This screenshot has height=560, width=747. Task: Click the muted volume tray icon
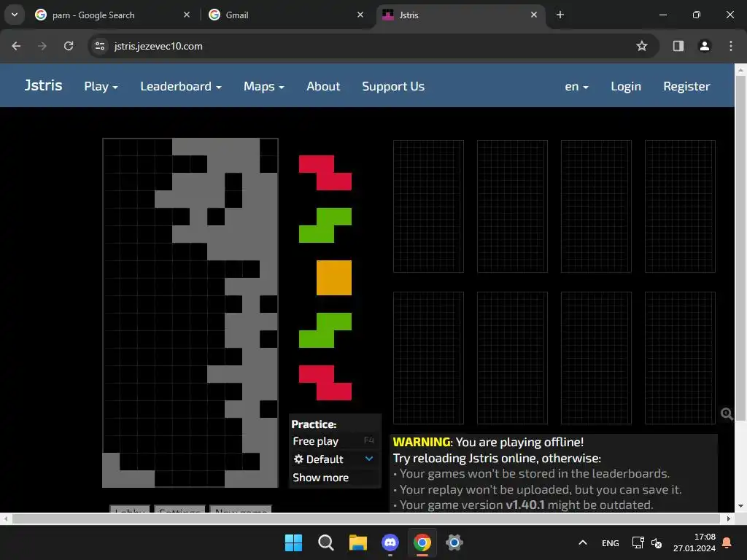pos(657,542)
